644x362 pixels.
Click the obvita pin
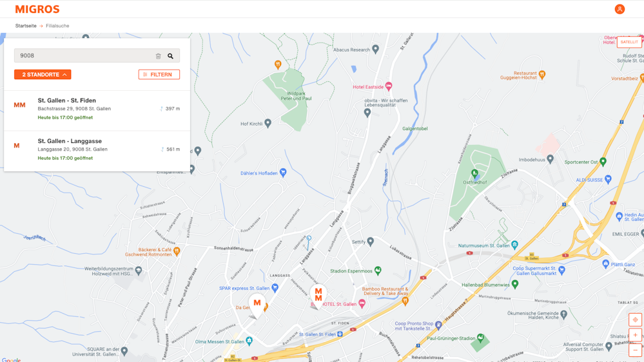[x=367, y=113]
